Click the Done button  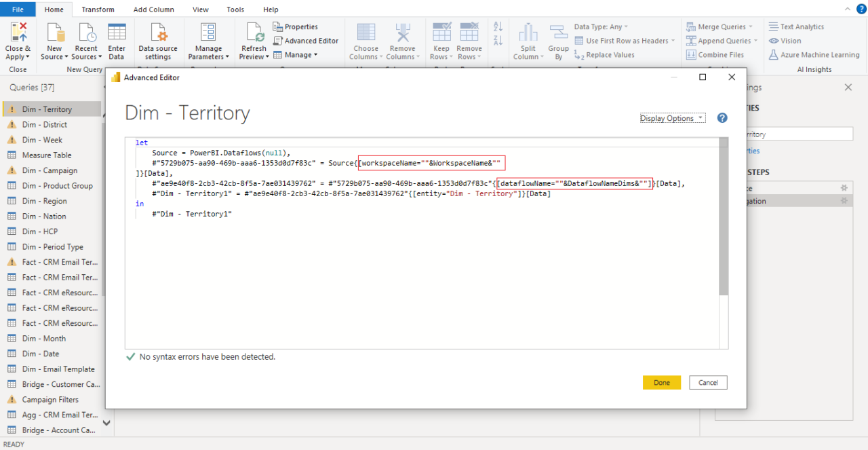pos(661,383)
